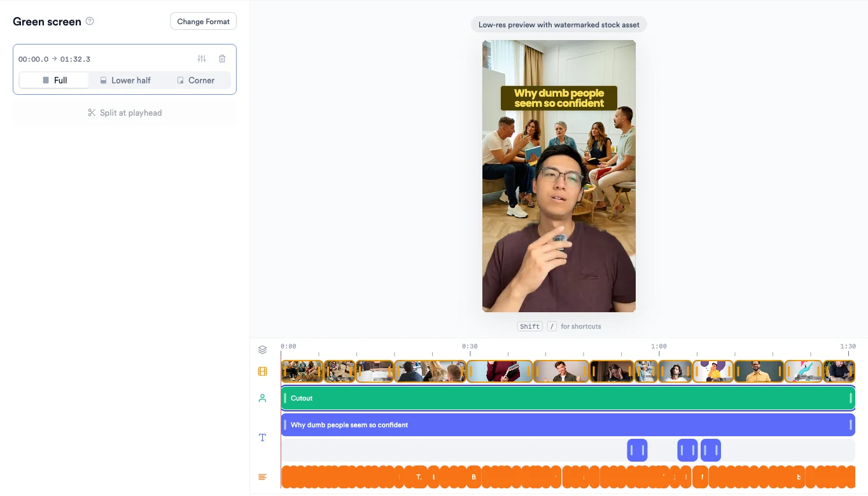Select the first video clip of seated group
This screenshot has width=868, height=496.
(302, 371)
